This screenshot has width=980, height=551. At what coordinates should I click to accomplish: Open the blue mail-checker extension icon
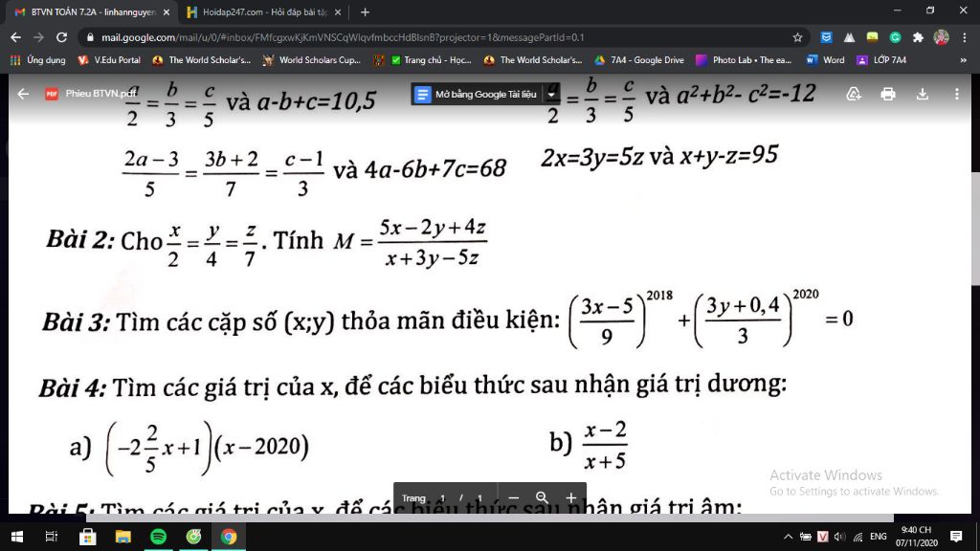tap(826, 37)
